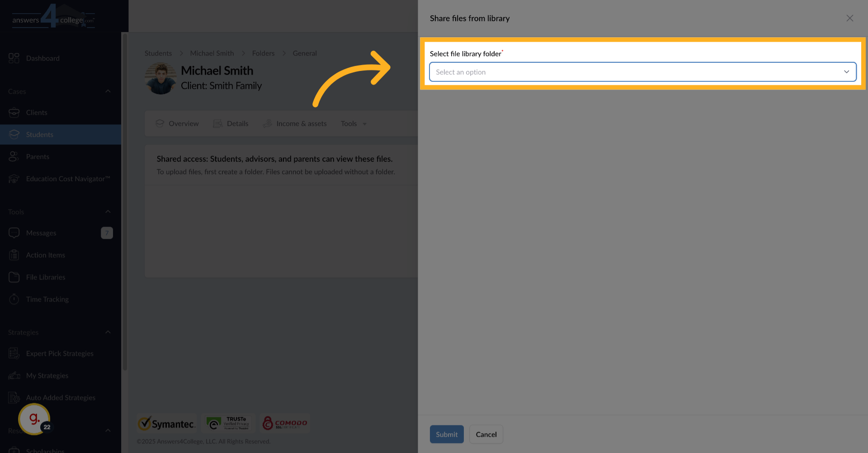
Task: Click Michael Smith's profile photo
Action: pyautogui.click(x=160, y=78)
